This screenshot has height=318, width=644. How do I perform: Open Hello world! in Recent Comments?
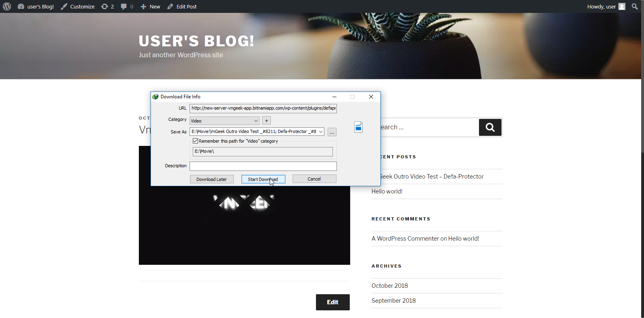464,239
